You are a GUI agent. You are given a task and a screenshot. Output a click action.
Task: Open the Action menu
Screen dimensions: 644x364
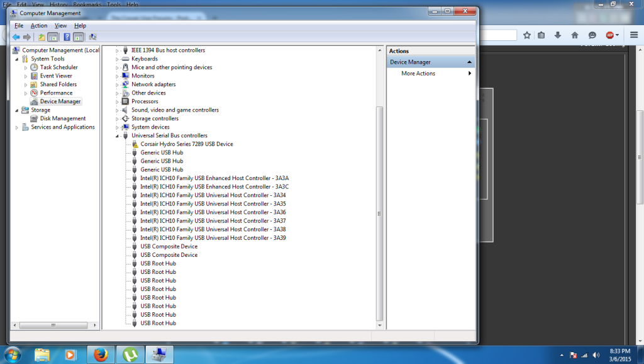coord(39,25)
